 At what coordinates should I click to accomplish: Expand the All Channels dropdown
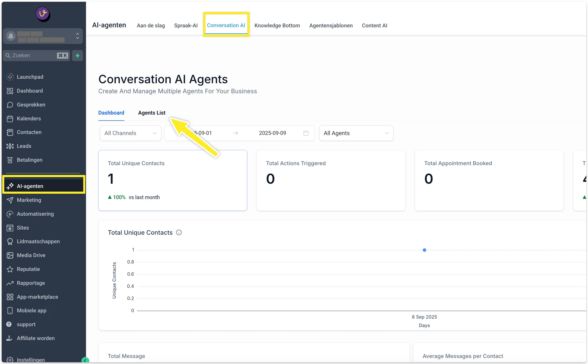130,133
